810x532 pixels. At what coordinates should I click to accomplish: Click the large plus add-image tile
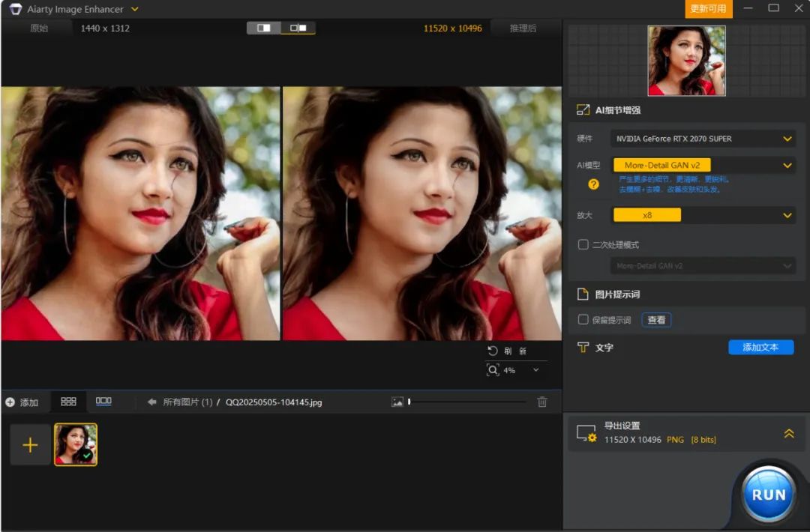pos(31,444)
